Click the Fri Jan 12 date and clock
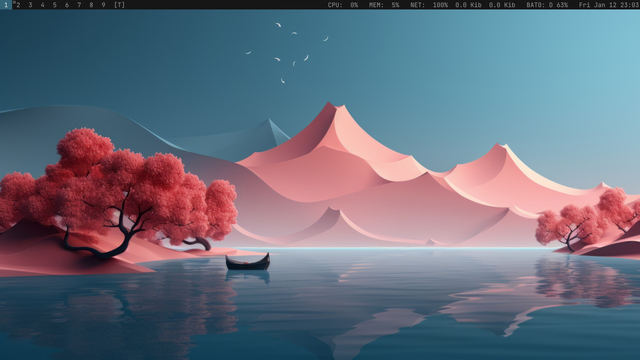Image resolution: width=640 pixels, height=360 pixels. (x=609, y=5)
